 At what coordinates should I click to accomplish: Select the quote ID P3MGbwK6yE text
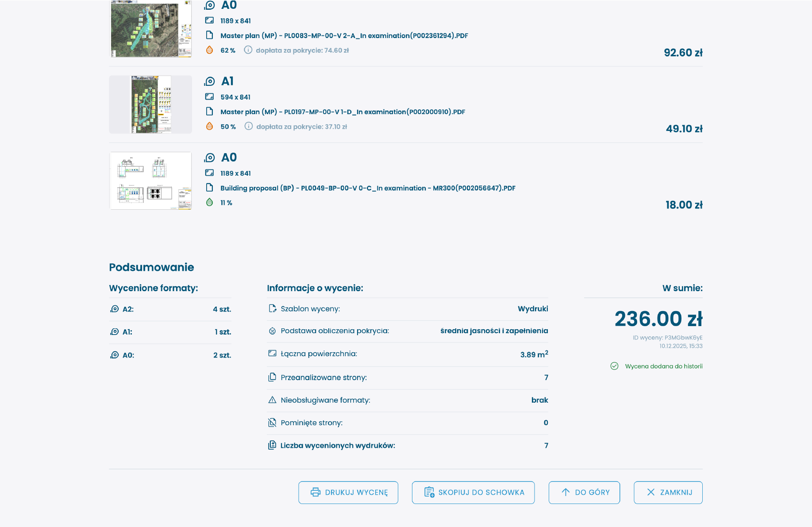point(667,337)
